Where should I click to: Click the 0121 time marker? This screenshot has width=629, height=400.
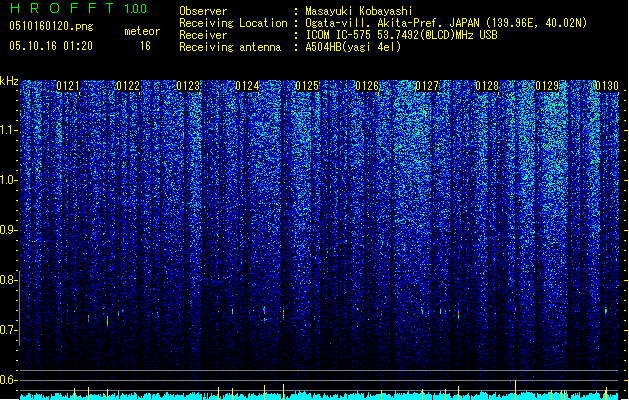68,86
